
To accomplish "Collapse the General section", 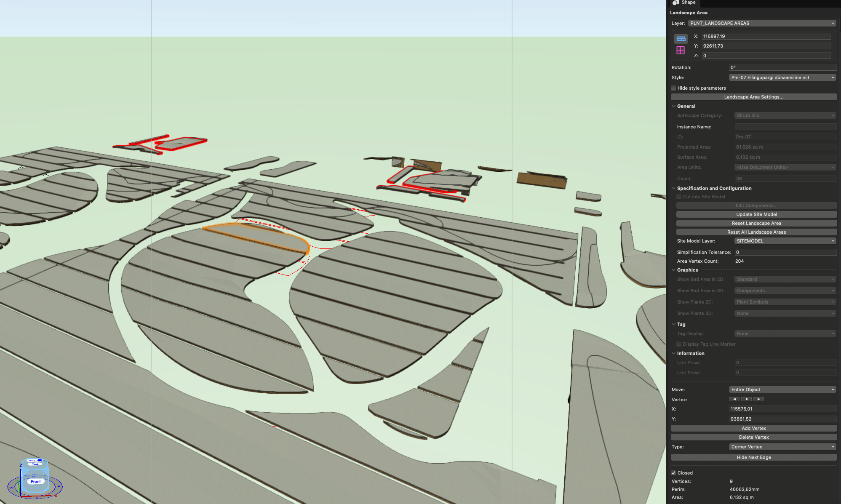I will (x=674, y=106).
